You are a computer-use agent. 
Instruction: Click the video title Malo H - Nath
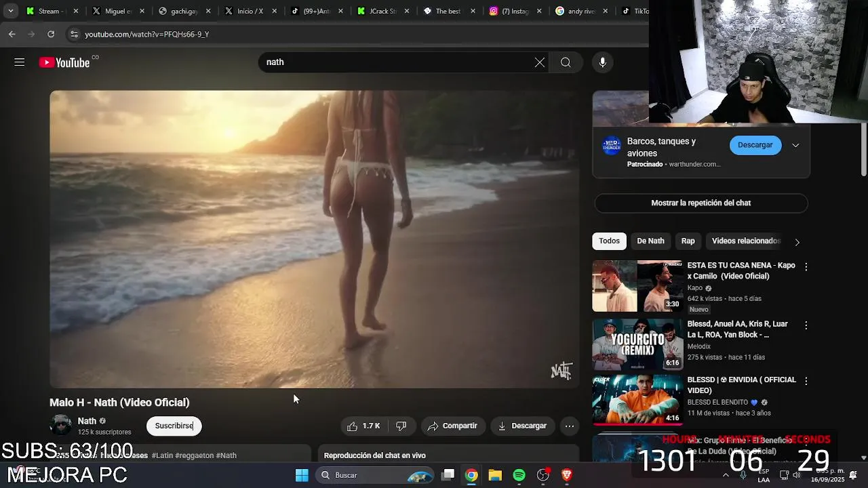click(119, 402)
